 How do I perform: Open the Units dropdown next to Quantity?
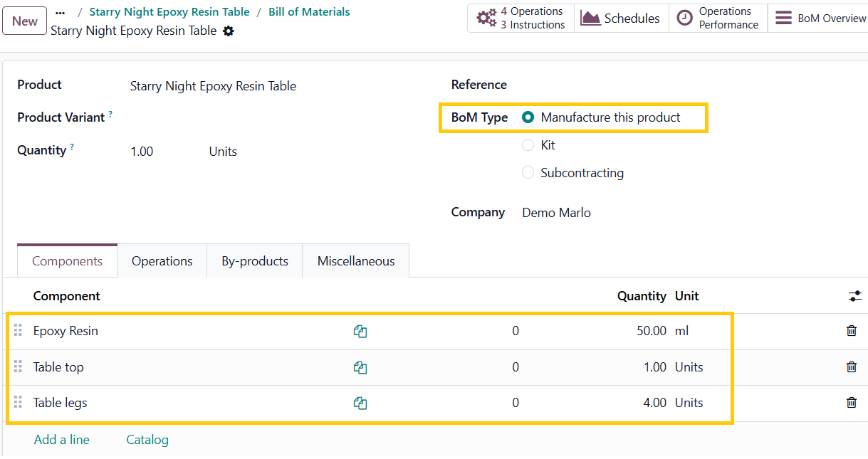click(x=223, y=152)
